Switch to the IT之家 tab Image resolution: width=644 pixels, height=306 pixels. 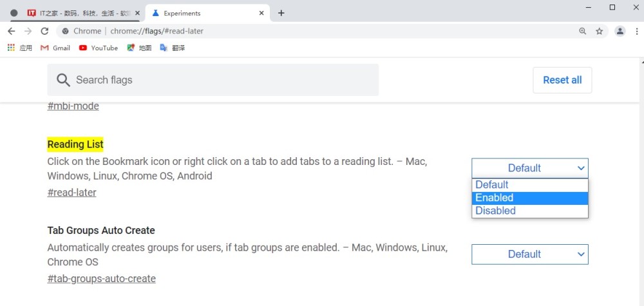pyautogui.click(x=77, y=13)
